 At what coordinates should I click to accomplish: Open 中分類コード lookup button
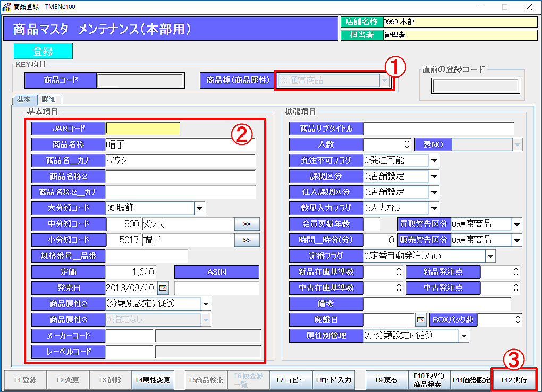(247, 224)
